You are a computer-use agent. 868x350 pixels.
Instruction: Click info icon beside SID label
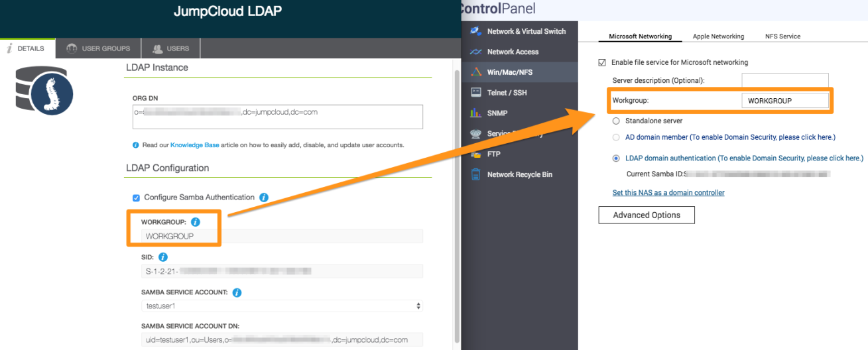tap(163, 257)
